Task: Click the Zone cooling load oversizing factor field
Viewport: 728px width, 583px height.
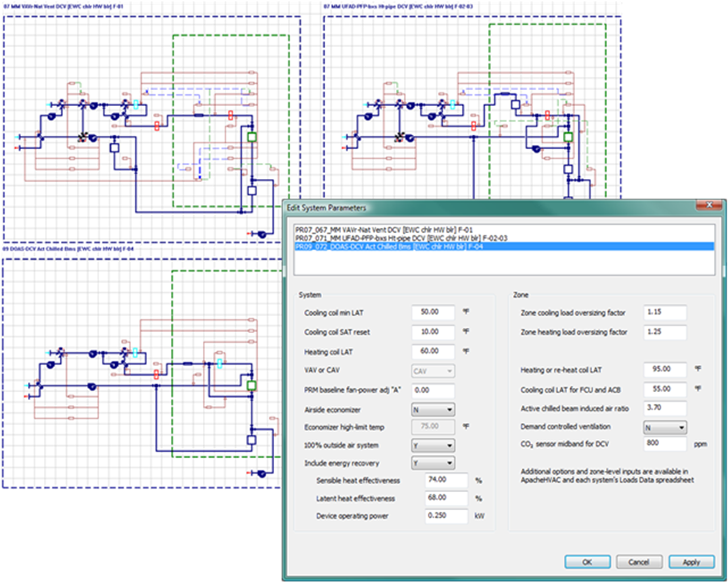Action: [x=665, y=312]
